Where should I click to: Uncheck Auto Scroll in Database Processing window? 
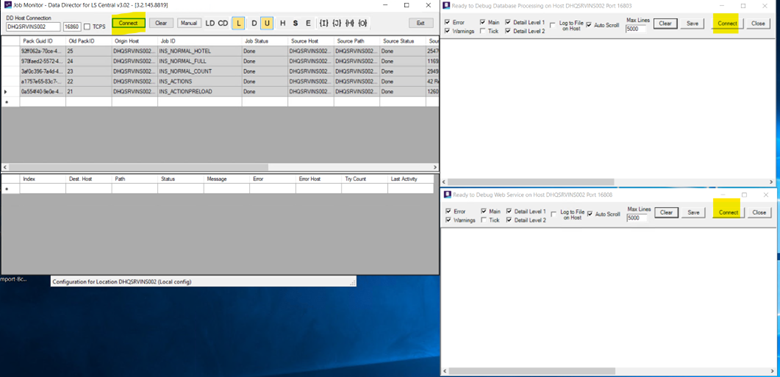click(x=589, y=25)
